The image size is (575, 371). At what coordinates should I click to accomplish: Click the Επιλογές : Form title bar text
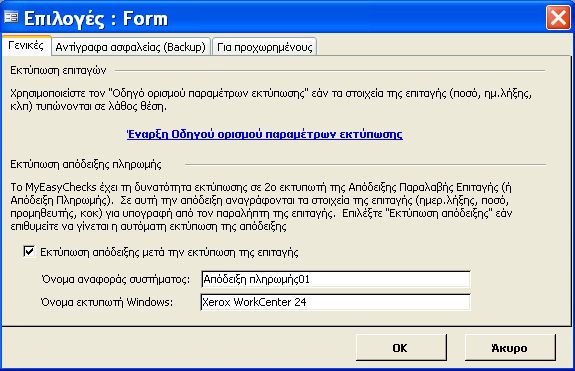point(96,18)
